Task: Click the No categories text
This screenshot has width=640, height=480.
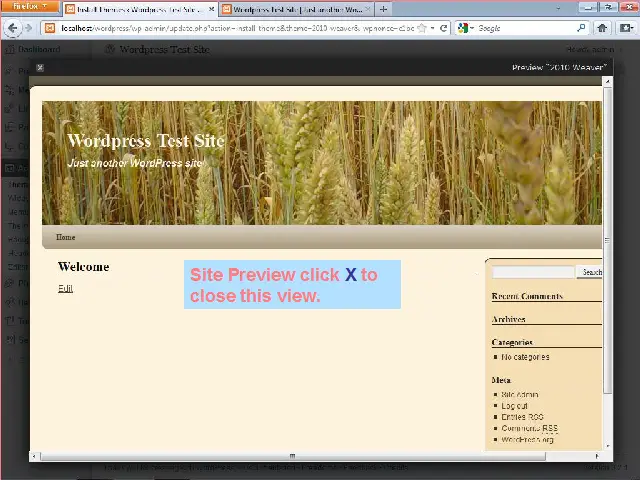Action: [525, 357]
